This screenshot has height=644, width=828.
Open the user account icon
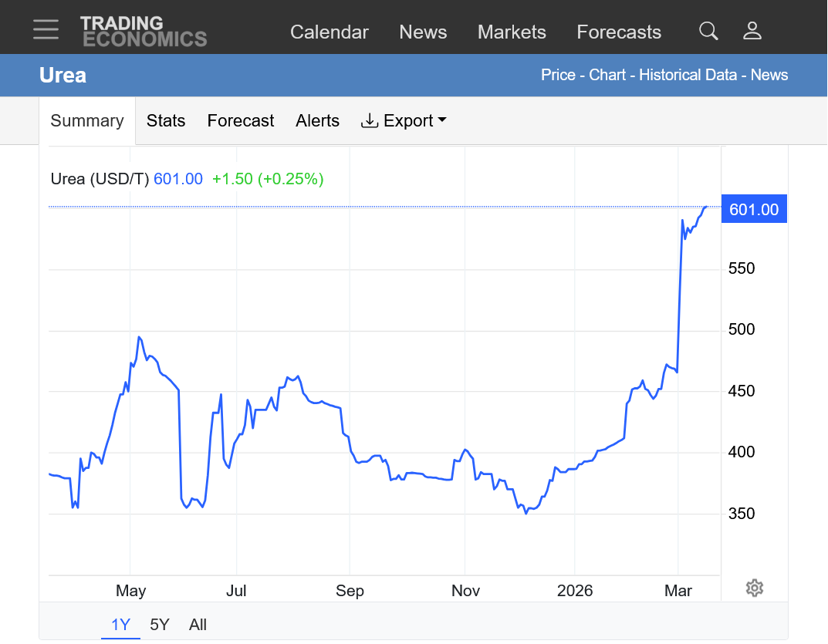752,31
